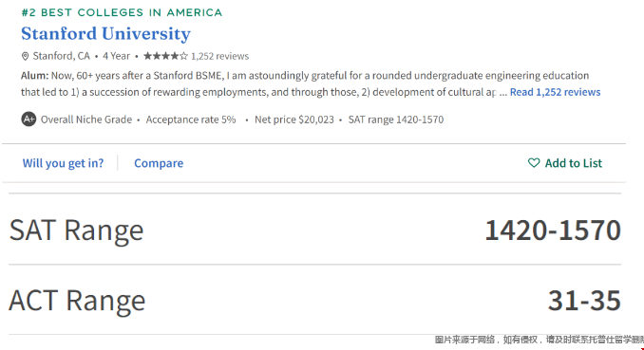The height and width of the screenshot is (350, 644).
Task: Select the Compare link
Action: pyautogui.click(x=159, y=163)
